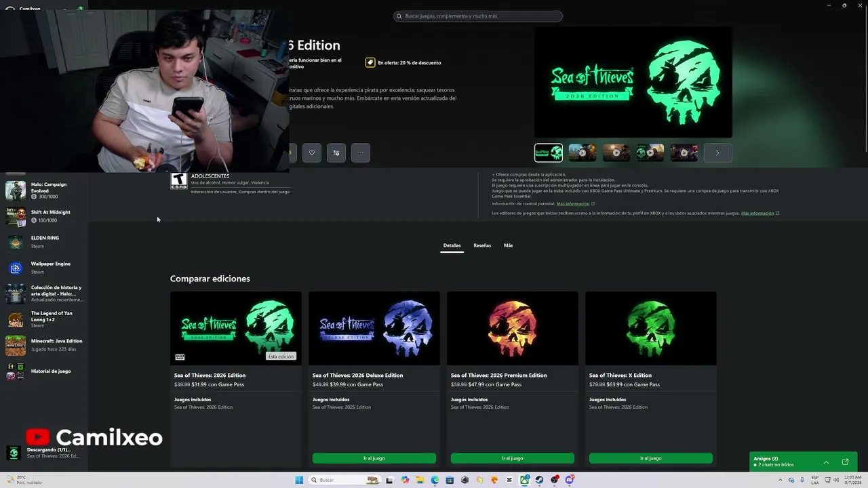868x488 pixels.
Task: Select Shift At Midnight in sidebar
Action: click(44, 216)
